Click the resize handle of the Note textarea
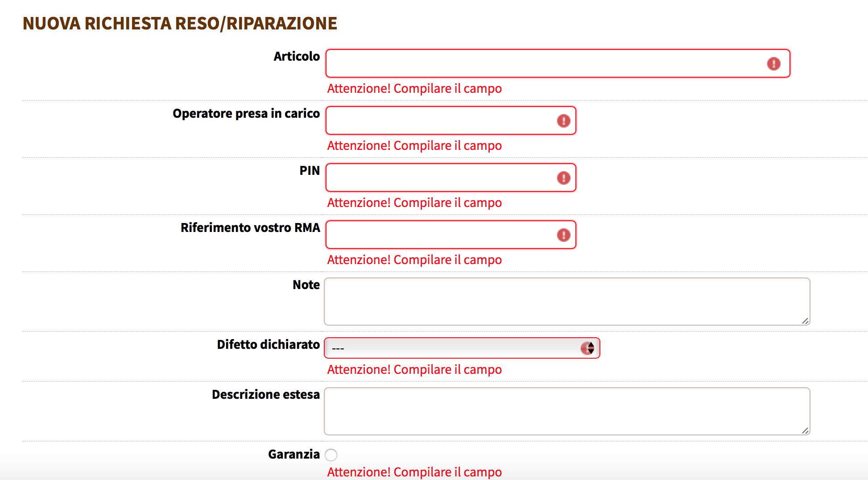 point(805,321)
